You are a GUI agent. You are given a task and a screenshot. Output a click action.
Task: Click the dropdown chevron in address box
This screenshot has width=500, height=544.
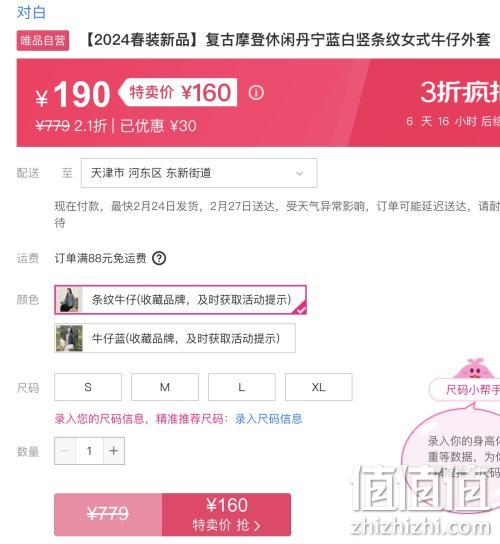[299, 173]
